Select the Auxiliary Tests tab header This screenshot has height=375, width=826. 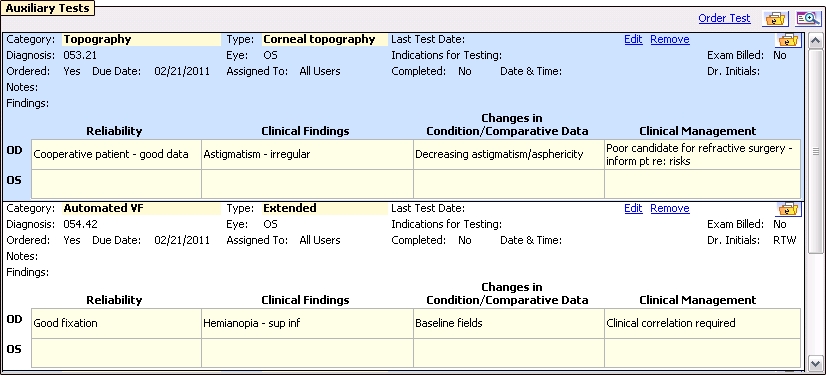click(47, 8)
